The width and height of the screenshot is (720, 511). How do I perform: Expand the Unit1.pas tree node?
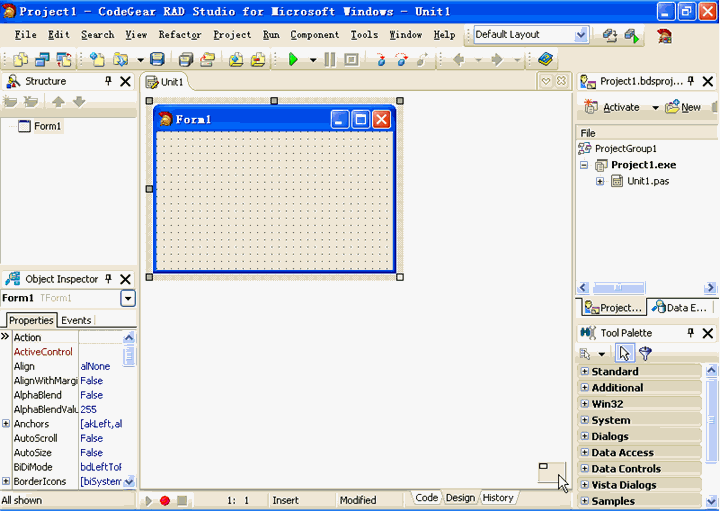(x=600, y=181)
